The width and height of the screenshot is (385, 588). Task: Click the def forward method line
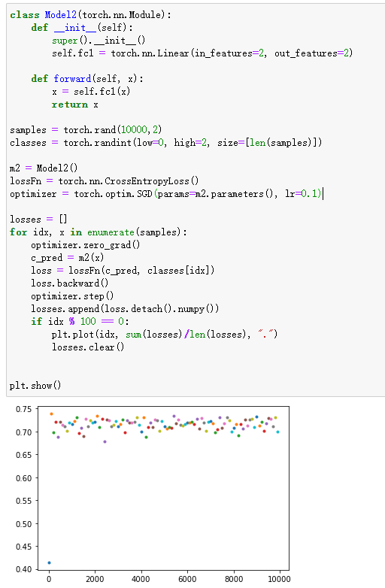point(87,78)
